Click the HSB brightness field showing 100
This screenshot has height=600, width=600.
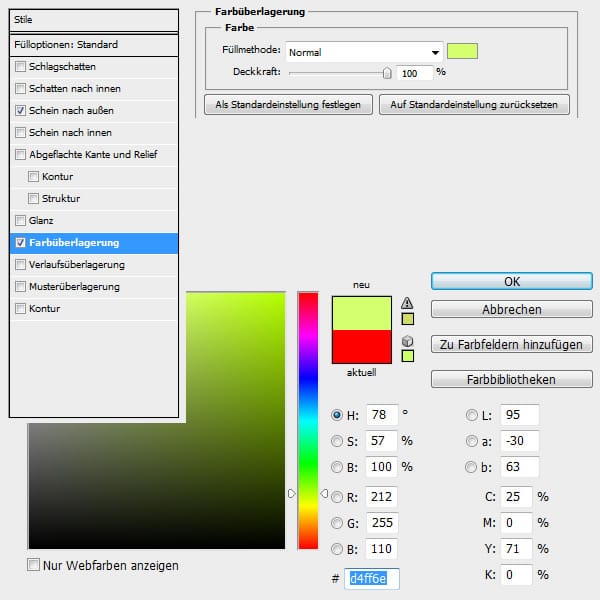click(381, 467)
